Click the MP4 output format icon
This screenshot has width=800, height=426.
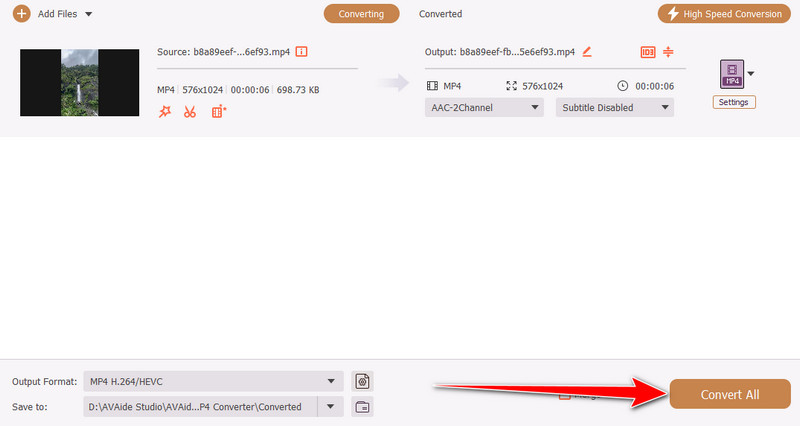point(732,73)
